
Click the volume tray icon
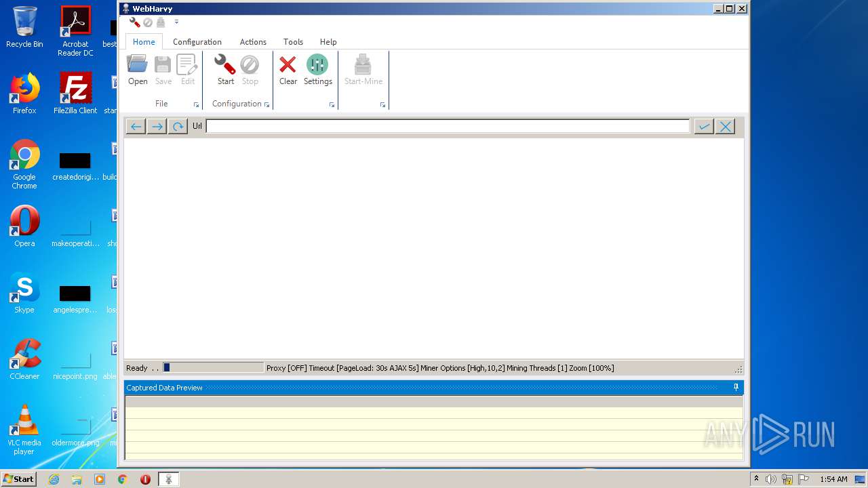[x=771, y=479]
